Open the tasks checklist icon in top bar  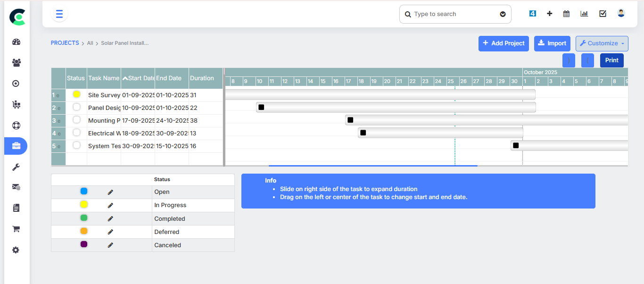[x=603, y=13]
